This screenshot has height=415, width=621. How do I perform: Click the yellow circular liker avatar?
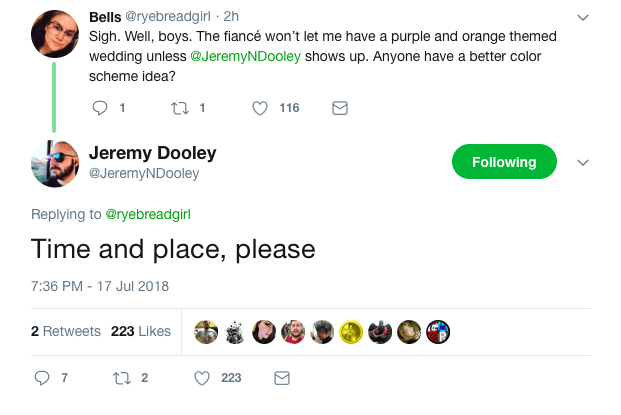tap(351, 332)
